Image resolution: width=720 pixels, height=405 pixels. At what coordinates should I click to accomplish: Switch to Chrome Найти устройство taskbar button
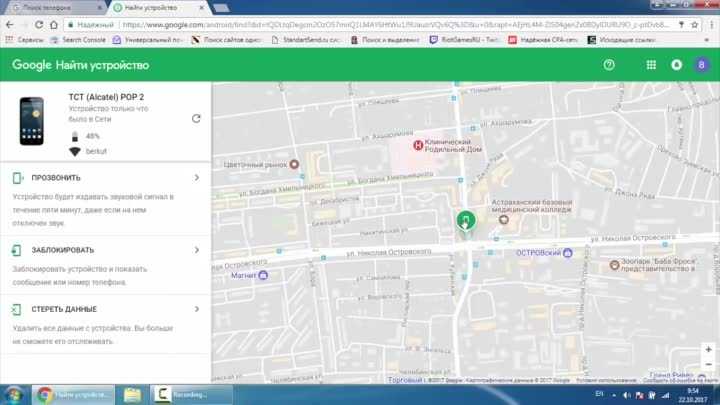(x=73, y=395)
